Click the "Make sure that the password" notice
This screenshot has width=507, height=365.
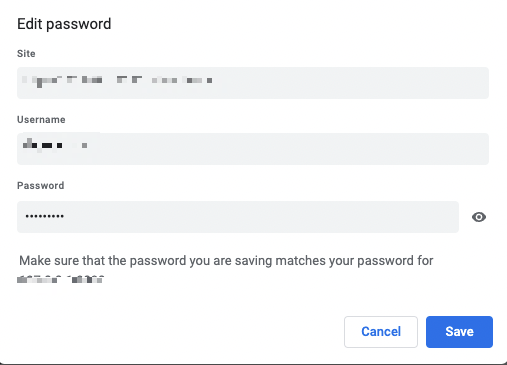[226, 261]
